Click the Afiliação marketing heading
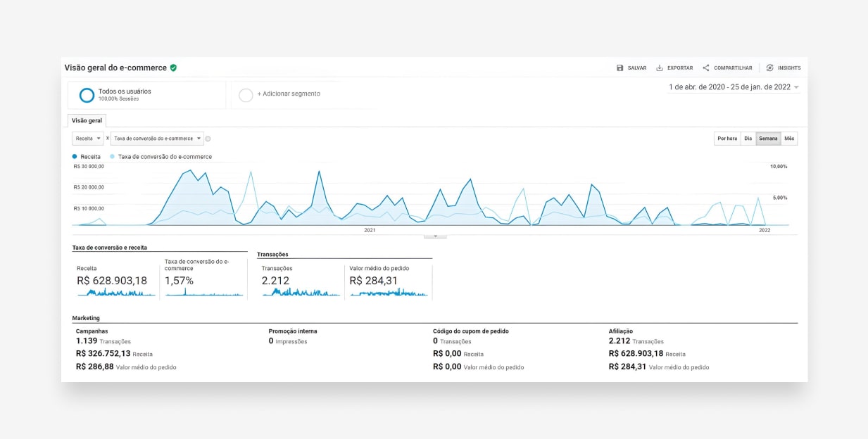 621,331
